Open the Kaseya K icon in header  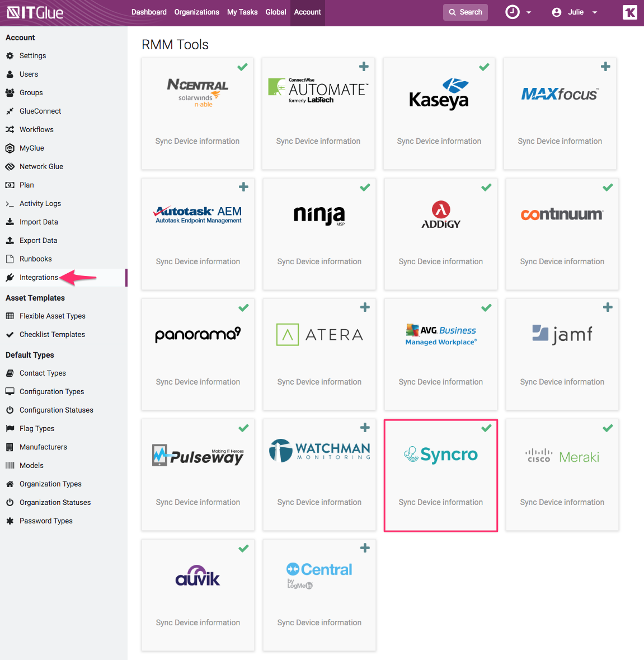(629, 12)
